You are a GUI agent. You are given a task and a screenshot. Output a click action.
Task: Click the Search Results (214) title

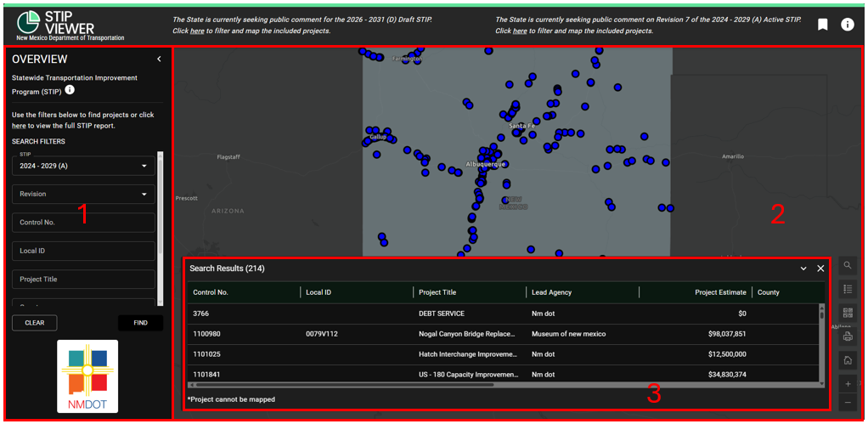pyautogui.click(x=227, y=269)
